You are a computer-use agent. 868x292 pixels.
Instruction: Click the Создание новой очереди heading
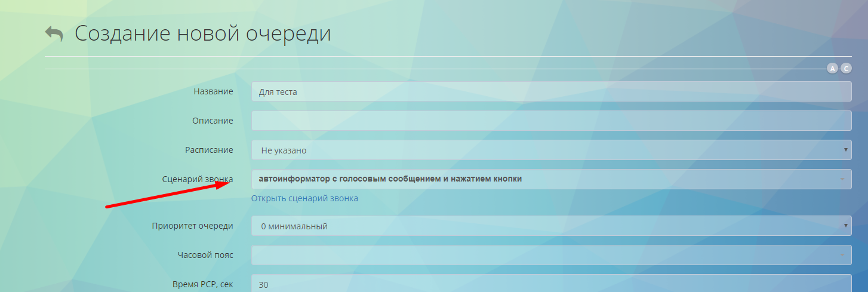(203, 33)
